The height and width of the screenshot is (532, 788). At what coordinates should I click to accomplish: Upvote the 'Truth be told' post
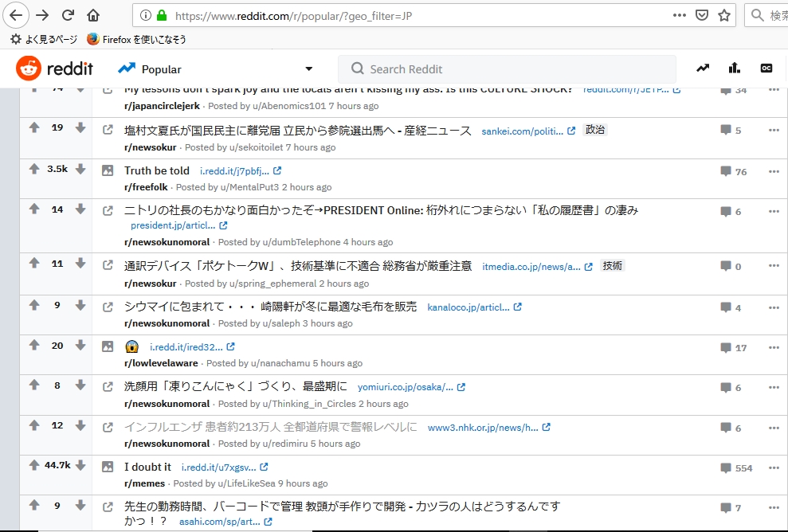34,169
